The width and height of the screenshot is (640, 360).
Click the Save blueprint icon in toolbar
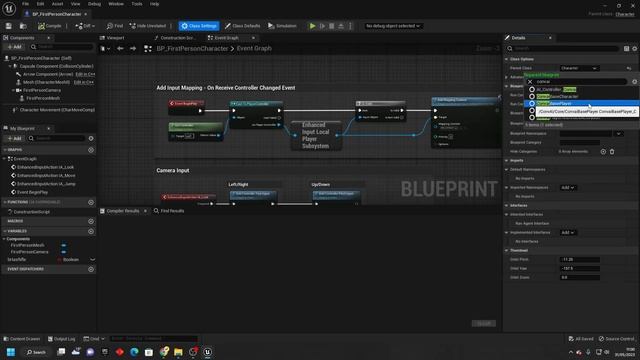pyautogui.click(x=9, y=26)
